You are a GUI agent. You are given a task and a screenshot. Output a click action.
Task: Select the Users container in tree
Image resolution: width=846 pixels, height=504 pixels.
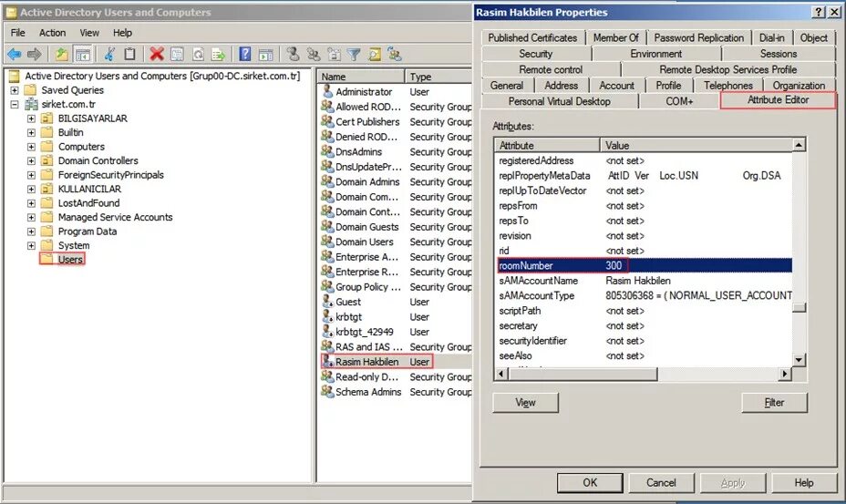click(70, 259)
